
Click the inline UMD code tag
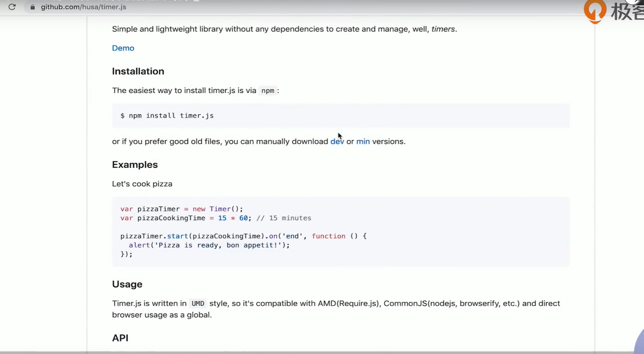198,304
